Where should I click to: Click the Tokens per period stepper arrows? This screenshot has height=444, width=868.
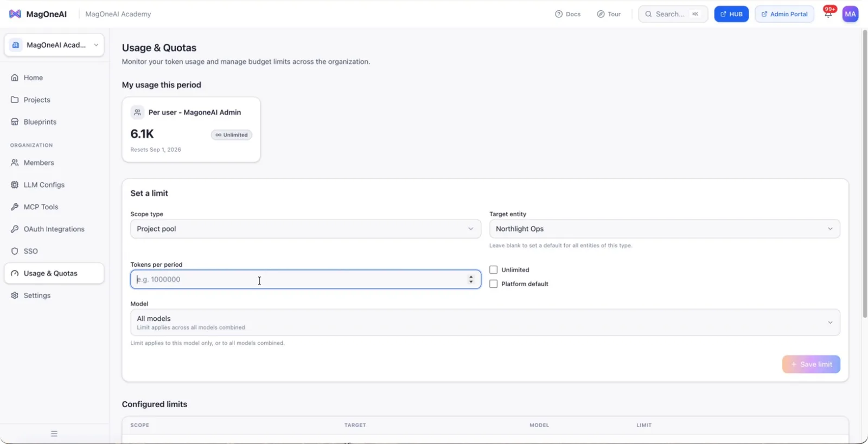click(x=471, y=280)
